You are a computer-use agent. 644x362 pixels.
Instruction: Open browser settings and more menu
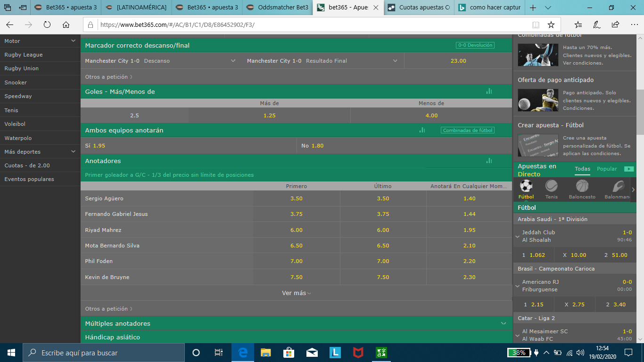click(x=634, y=25)
